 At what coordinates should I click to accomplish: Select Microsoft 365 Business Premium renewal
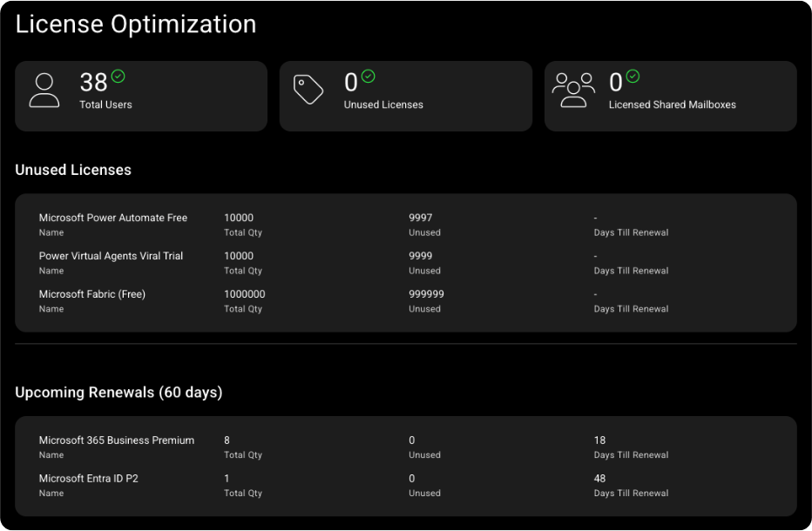pyautogui.click(x=117, y=440)
